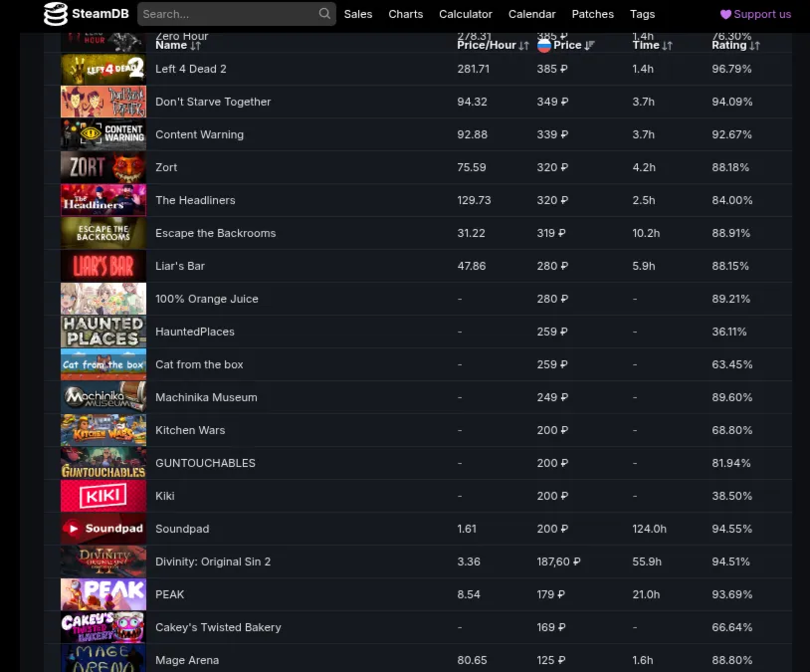The image size is (810, 672).
Task: Click The Headliners thumbnail image
Action: click(103, 200)
